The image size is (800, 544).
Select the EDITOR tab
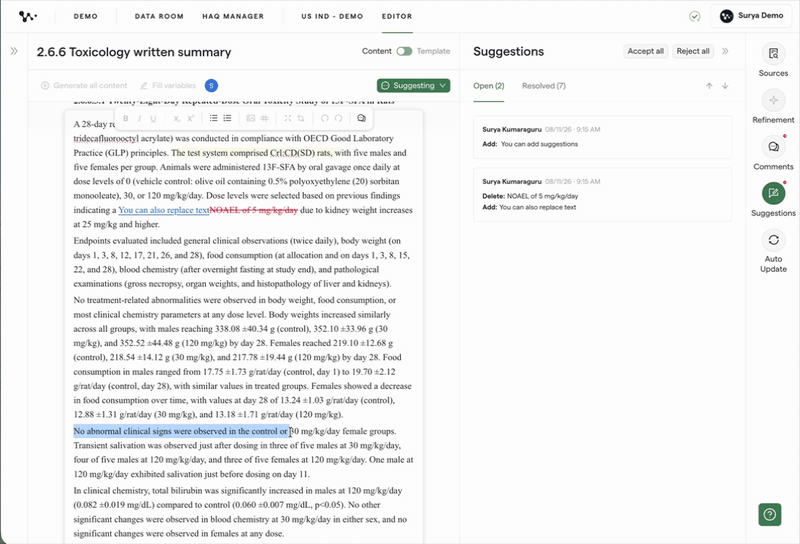(x=397, y=16)
